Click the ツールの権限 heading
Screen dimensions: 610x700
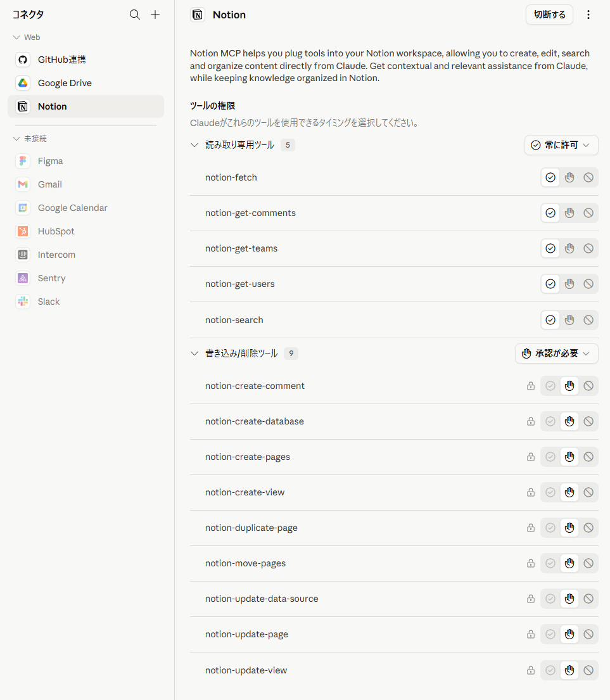point(212,106)
